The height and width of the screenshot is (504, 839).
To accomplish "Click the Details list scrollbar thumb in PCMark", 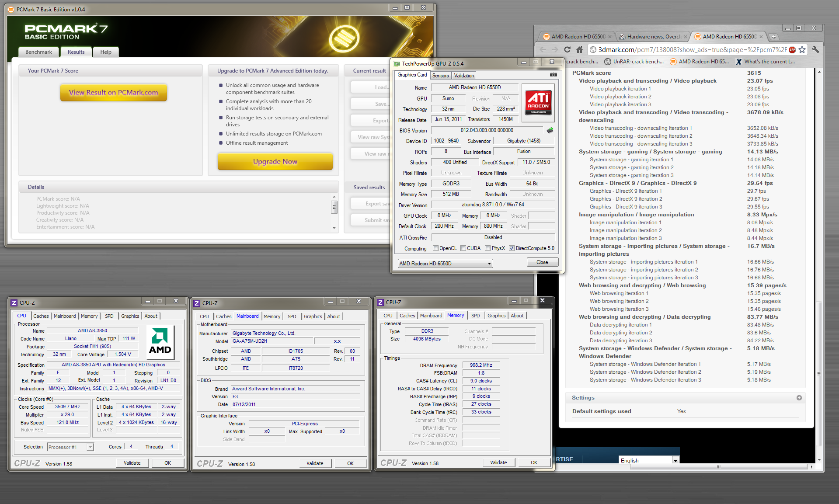I will click(334, 207).
